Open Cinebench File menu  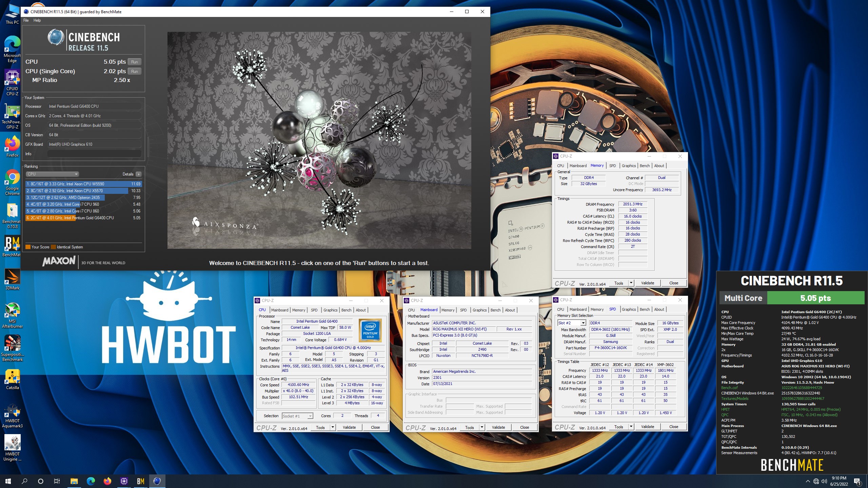26,20
